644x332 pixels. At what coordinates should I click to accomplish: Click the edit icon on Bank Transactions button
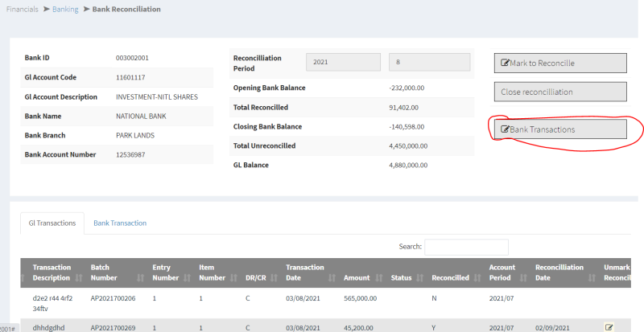pyautogui.click(x=506, y=129)
